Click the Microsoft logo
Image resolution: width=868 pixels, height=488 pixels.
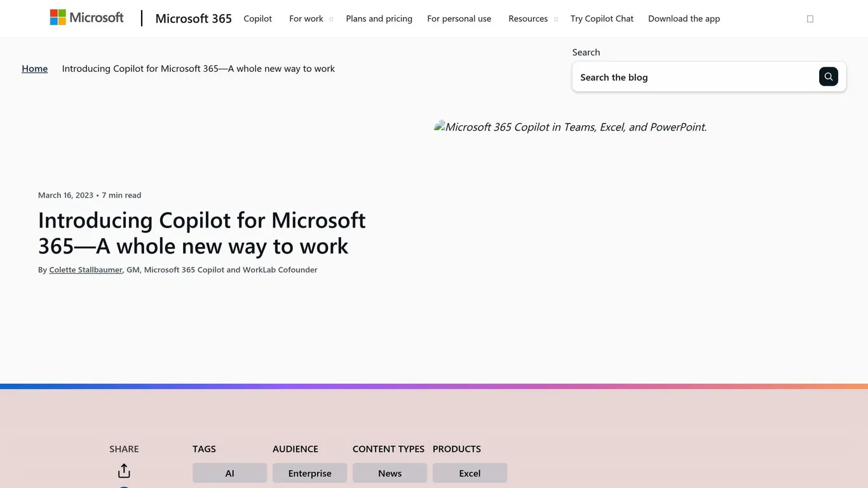(x=87, y=18)
